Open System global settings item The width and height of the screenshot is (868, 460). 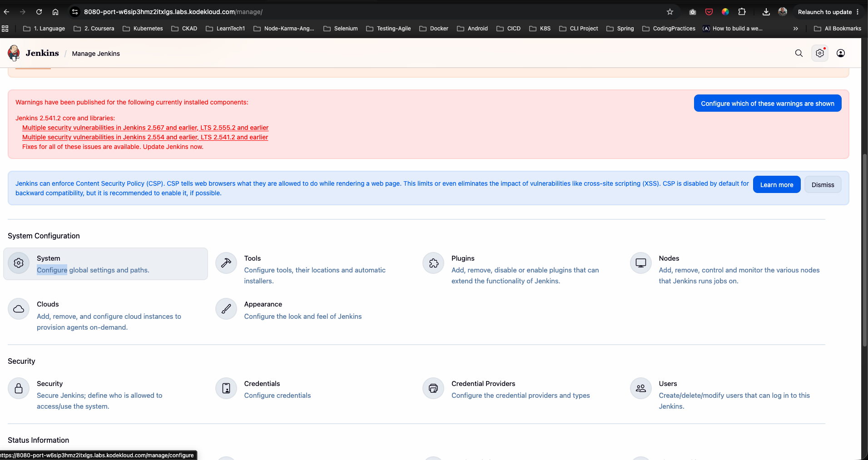pyautogui.click(x=105, y=264)
